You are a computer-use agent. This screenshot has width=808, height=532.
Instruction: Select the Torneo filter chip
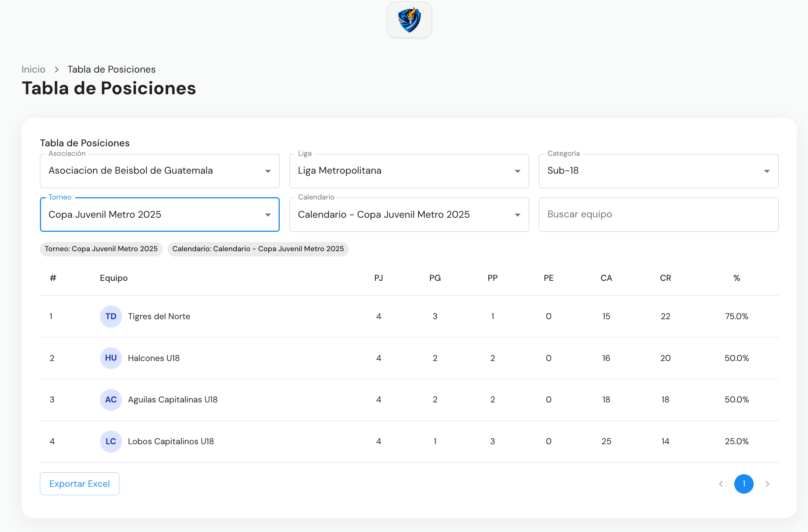click(x=101, y=249)
